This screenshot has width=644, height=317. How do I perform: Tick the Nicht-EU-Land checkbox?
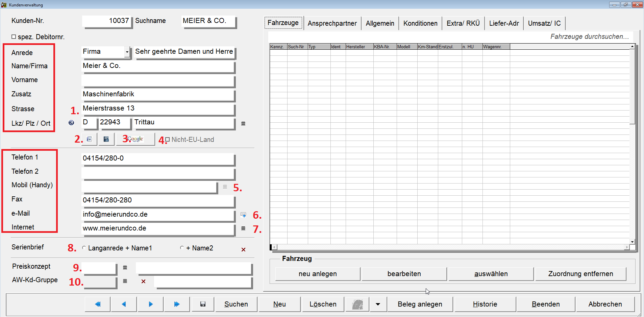[x=167, y=140]
